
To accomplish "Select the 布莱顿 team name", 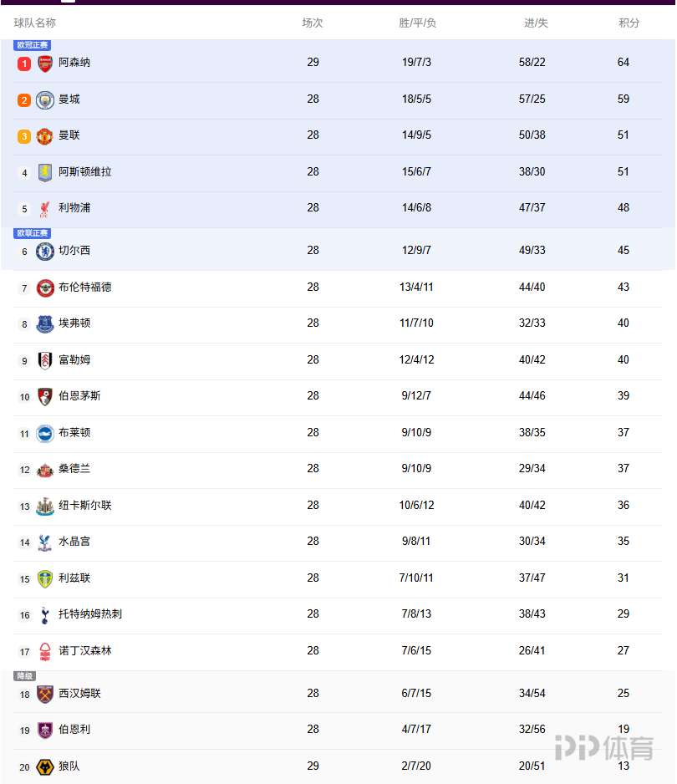I will (74, 433).
